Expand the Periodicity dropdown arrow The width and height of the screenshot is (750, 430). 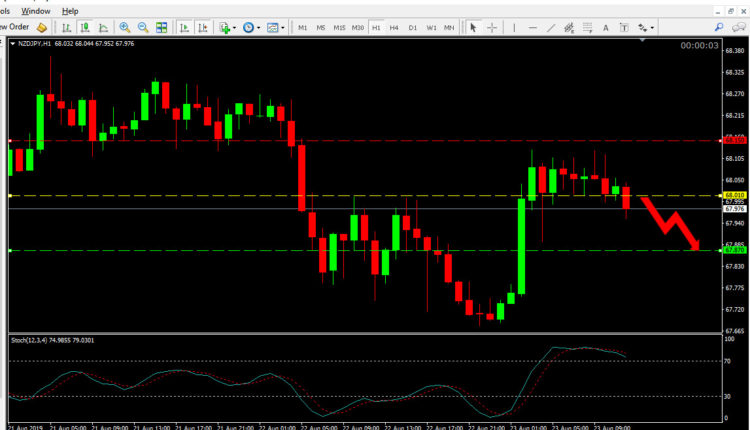point(258,28)
